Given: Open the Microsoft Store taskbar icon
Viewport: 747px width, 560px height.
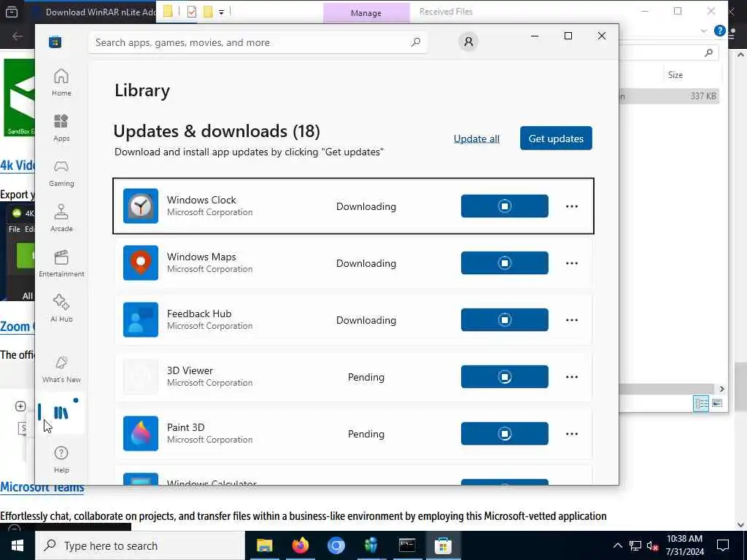Looking at the screenshot, I should (x=443, y=545).
